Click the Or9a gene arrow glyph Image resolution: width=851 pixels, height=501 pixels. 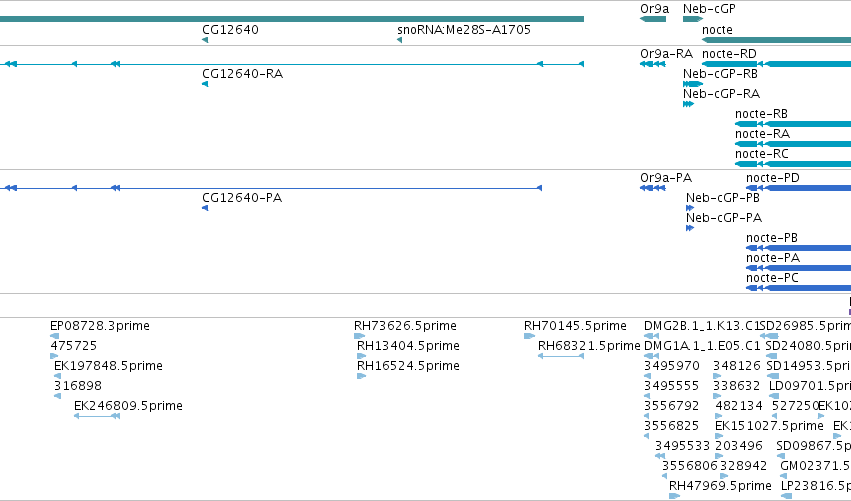coord(653,19)
